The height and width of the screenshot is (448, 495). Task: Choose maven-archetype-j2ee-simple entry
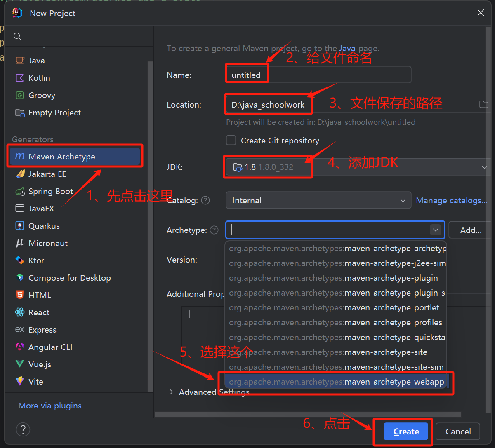(x=337, y=263)
